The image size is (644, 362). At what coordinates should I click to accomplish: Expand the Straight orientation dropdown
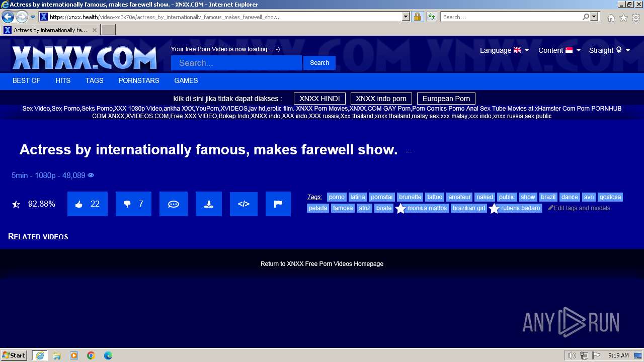pyautogui.click(x=610, y=50)
